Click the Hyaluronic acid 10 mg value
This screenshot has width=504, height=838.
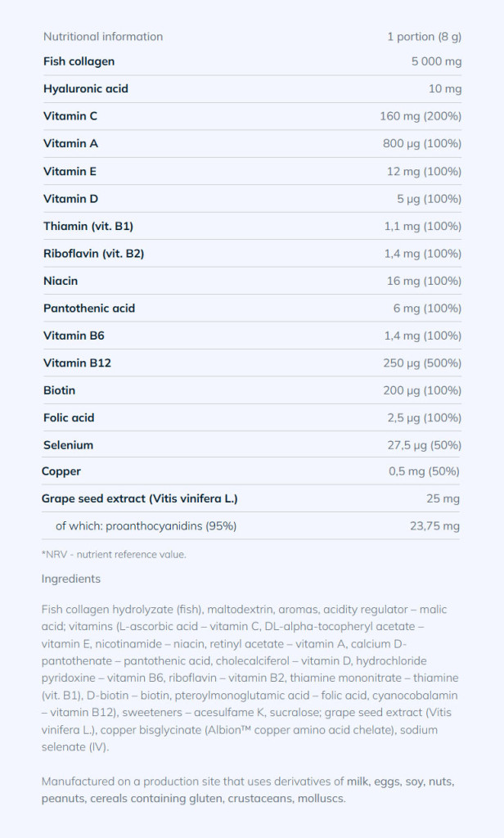tap(445, 89)
